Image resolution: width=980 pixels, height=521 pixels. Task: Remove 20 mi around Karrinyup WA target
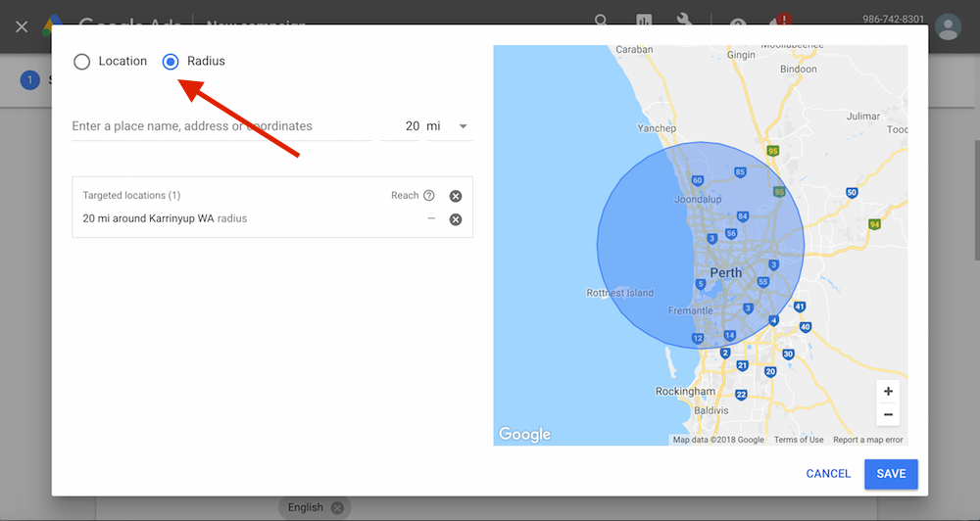click(x=456, y=219)
